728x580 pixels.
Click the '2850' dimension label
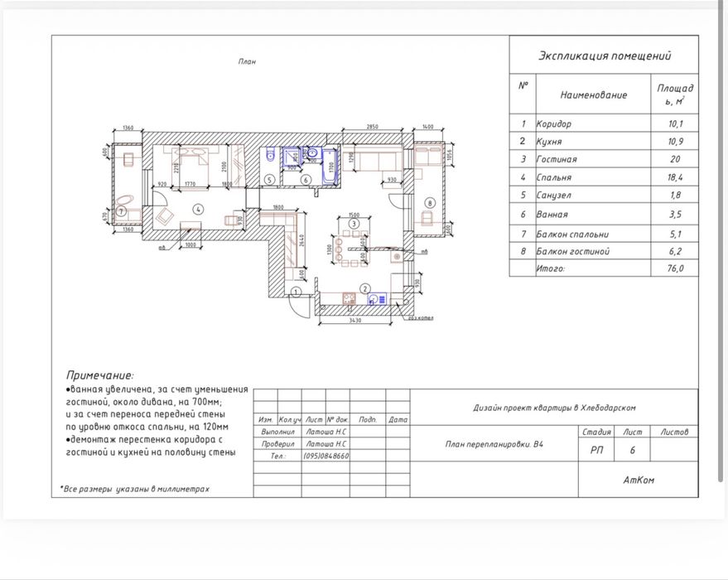pyautogui.click(x=373, y=127)
